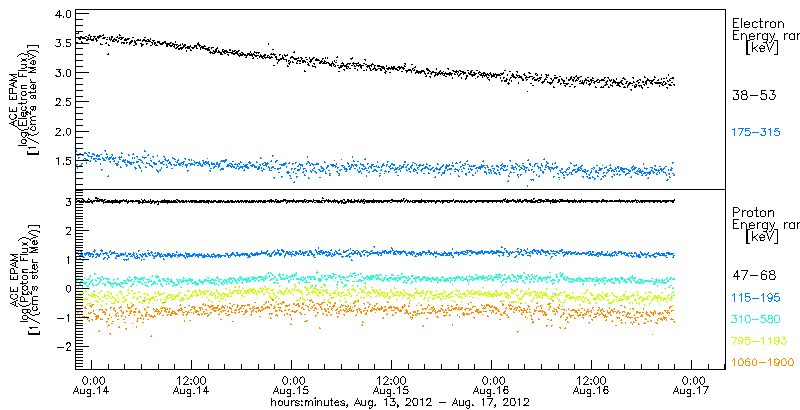Click the 3 tick on proton flux axis
This screenshot has height=410, width=800.
67,202
